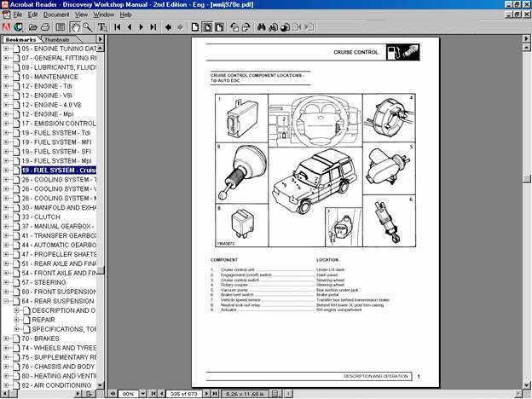Switch to the Thumbnails tab
Image resolution: width=532 pixels, height=399 pixels.
57,39
